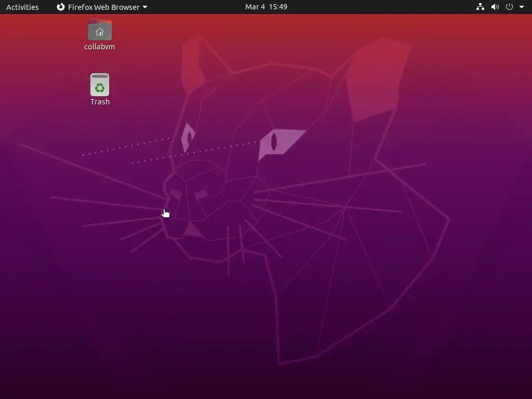
Task: Select the collabvm home folder icon
Action: (100, 30)
